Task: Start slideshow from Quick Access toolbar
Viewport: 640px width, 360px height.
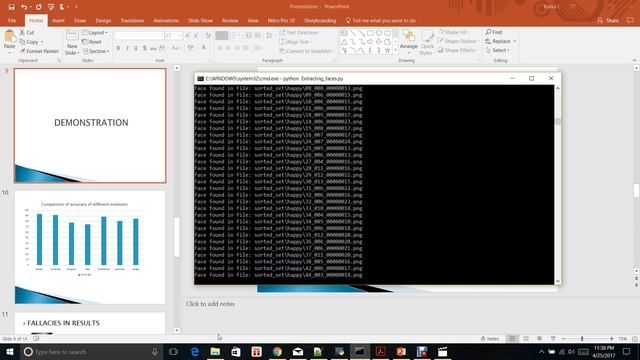Action: coord(51,7)
